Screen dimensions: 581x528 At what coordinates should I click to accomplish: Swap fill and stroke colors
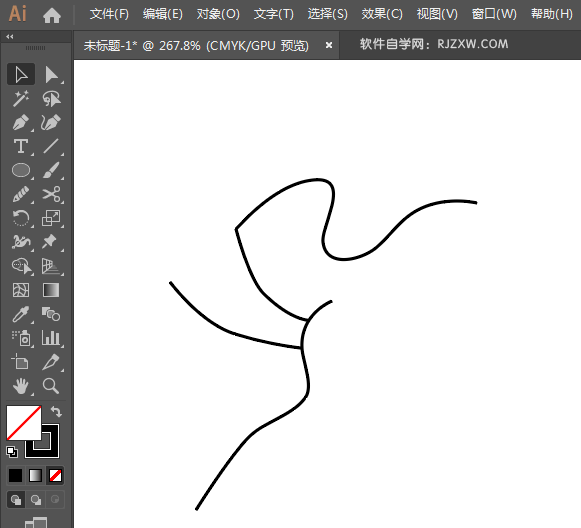[x=56, y=412]
